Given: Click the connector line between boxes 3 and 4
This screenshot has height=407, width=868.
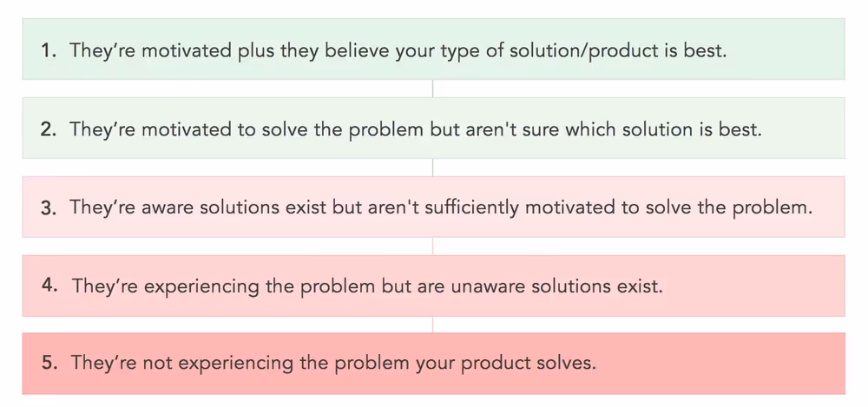Looking at the screenshot, I should click(432, 246).
